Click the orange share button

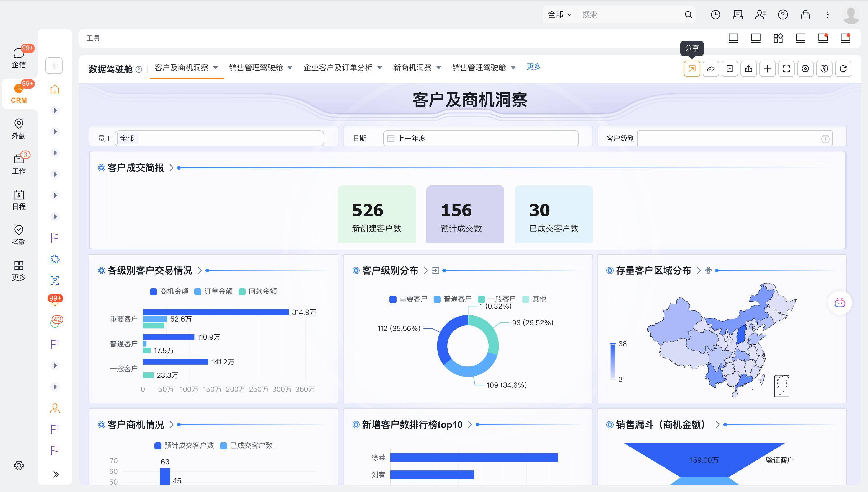pyautogui.click(x=692, y=69)
